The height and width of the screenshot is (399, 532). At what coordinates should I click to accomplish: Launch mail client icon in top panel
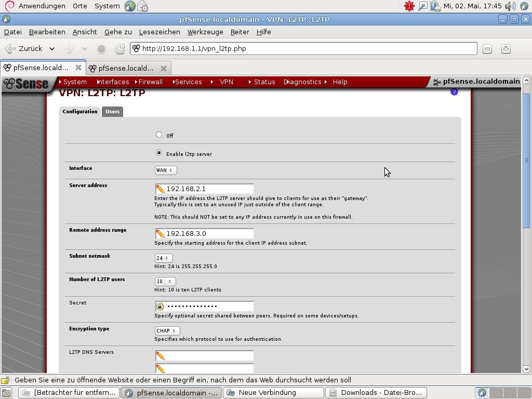(142, 6)
